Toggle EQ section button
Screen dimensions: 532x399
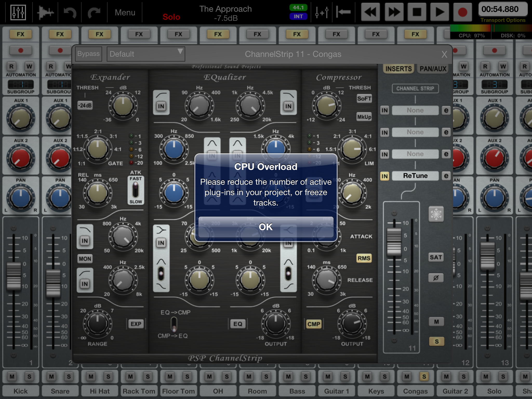click(x=238, y=324)
